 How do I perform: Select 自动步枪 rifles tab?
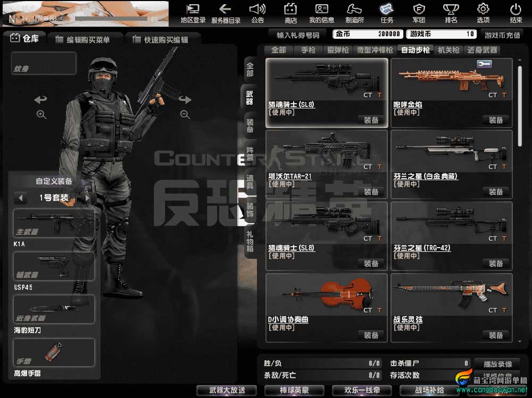pyautogui.click(x=415, y=50)
